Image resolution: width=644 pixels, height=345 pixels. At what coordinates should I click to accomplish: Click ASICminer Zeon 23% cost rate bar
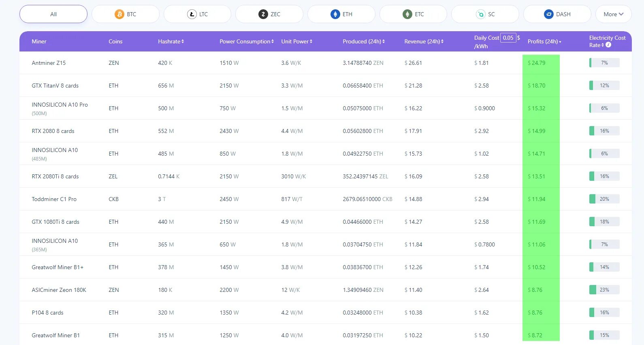604,290
